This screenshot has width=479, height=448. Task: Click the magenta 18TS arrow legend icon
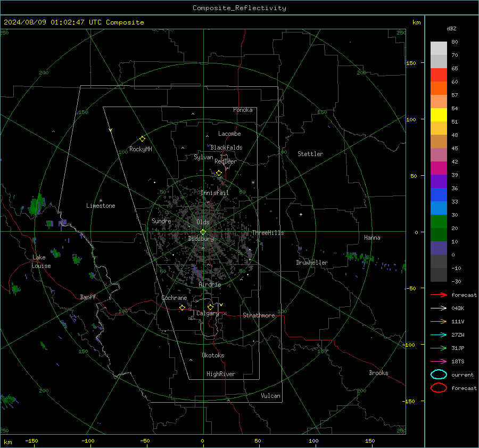click(x=439, y=362)
